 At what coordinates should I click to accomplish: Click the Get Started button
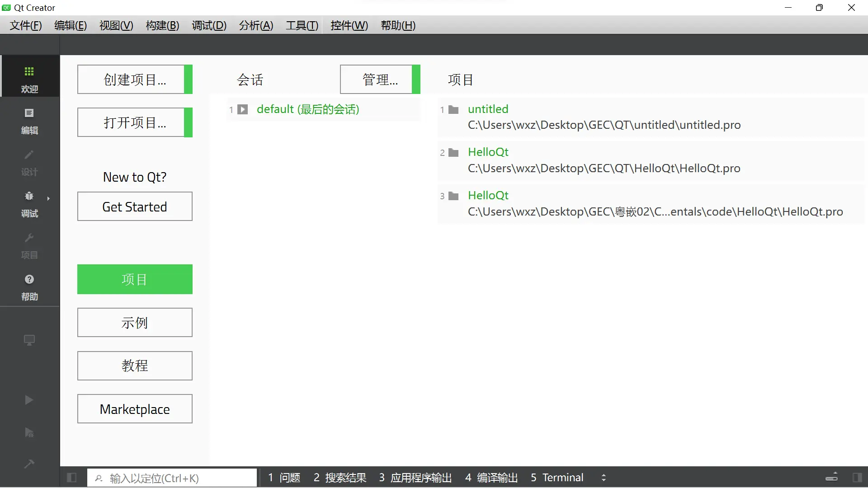(135, 206)
